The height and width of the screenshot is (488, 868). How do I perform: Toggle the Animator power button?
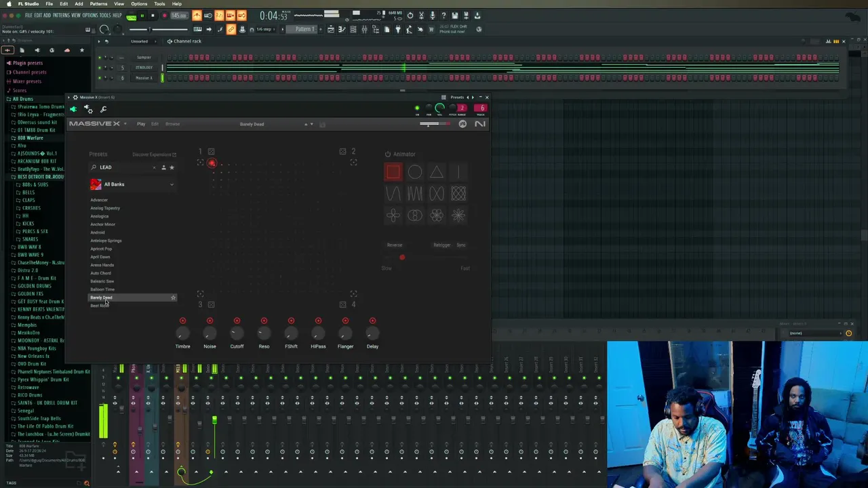click(388, 154)
